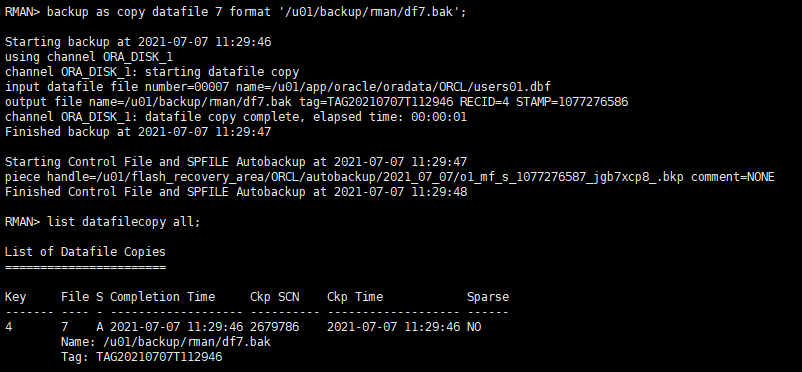802x372 pixels.
Task: Click the 'Starting backup at 2021-07-07 11:29:46' line
Action: click(x=138, y=42)
